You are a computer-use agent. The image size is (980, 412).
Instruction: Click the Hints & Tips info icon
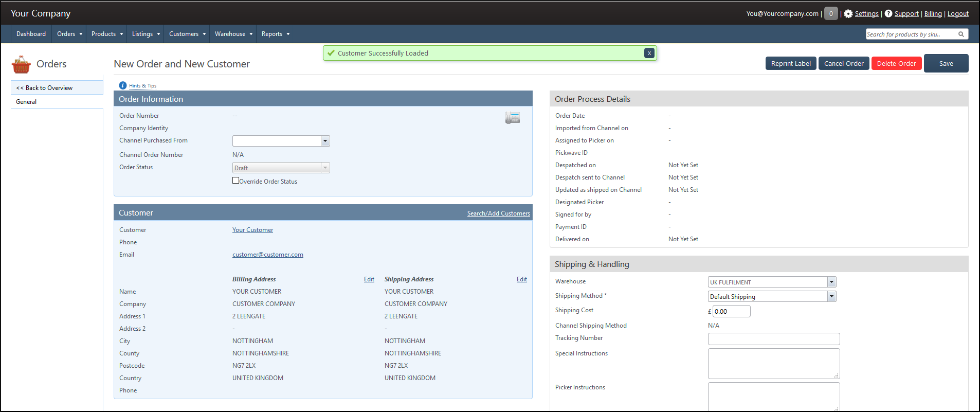coord(123,85)
